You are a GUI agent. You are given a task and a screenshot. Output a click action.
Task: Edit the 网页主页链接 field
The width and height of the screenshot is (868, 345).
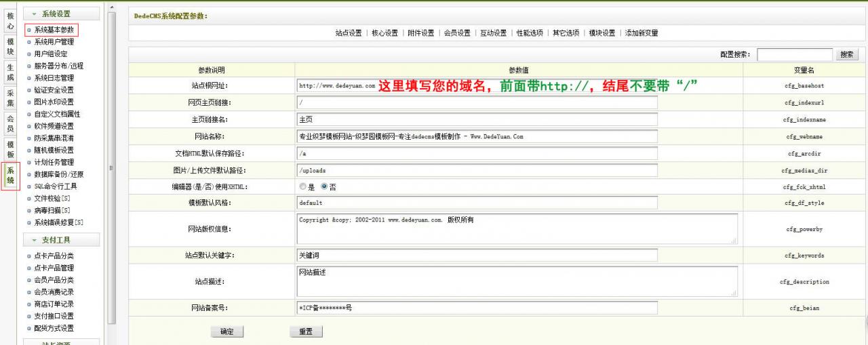point(477,103)
